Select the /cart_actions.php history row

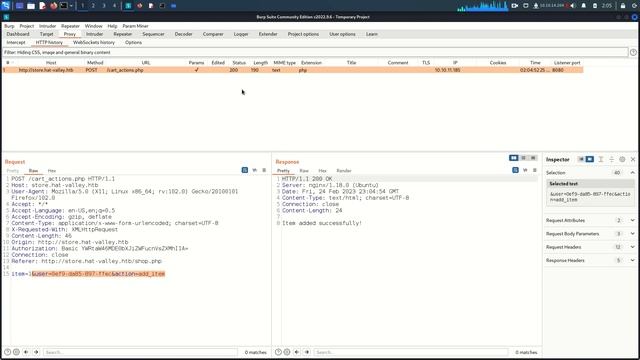[x=293, y=70]
